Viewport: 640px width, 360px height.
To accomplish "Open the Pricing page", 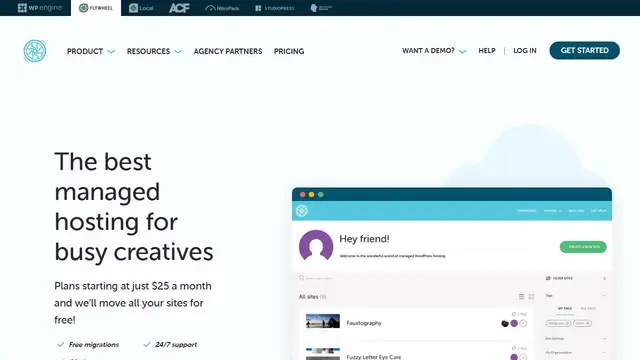I will (x=289, y=51).
